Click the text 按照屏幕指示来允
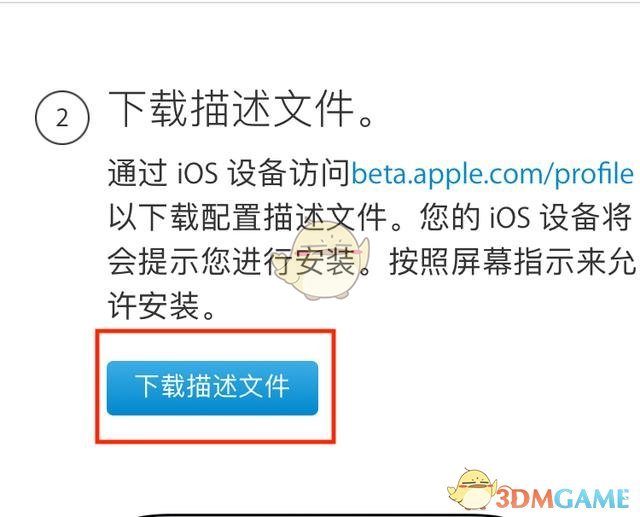 tap(512, 261)
